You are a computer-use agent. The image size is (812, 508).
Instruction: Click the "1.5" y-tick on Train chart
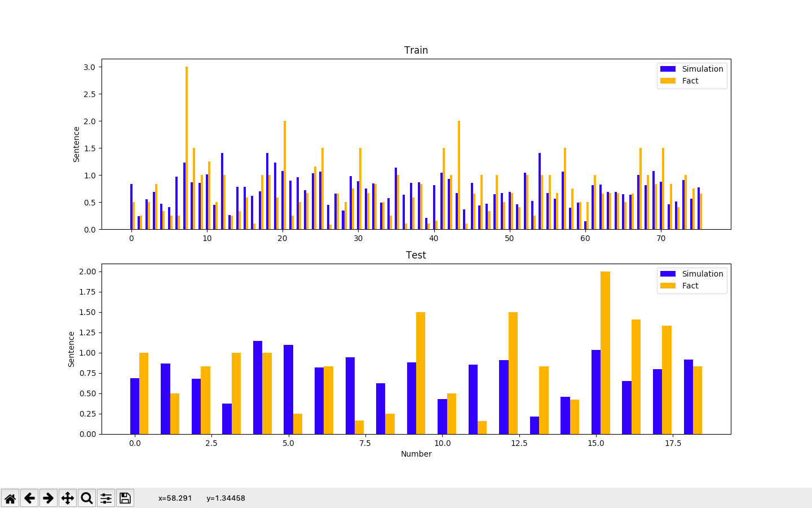pyautogui.click(x=89, y=148)
